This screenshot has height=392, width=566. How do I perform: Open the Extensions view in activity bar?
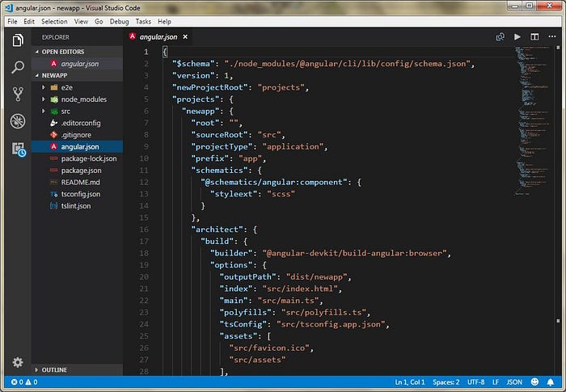pos(19,149)
